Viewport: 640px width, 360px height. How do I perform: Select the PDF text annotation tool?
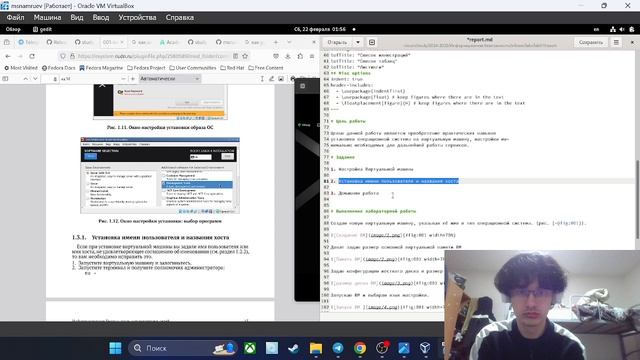pos(262,79)
